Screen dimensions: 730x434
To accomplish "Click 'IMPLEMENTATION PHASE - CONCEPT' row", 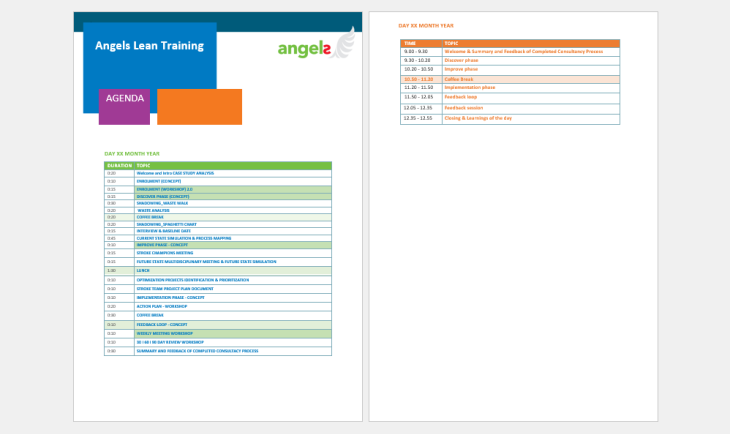I will pos(218,298).
